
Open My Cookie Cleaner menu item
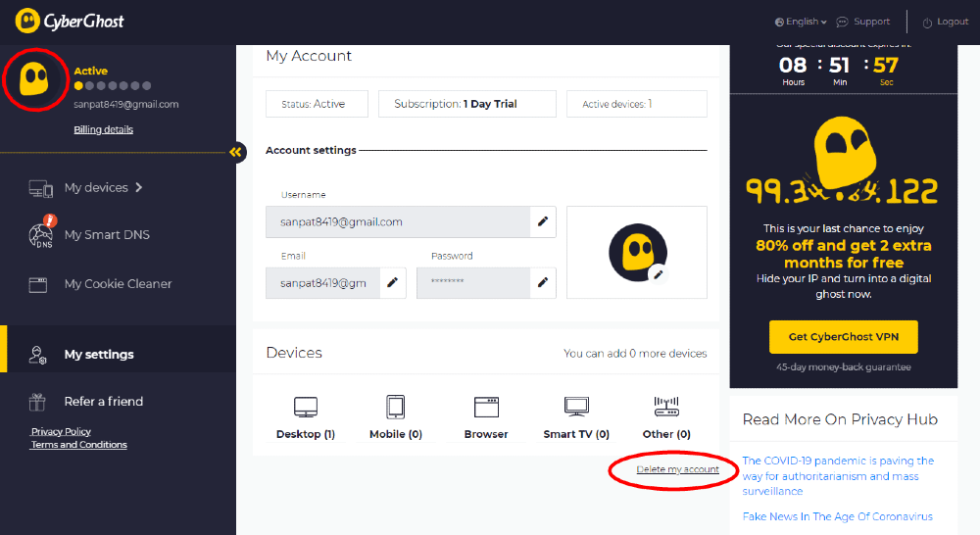pos(119,284)
